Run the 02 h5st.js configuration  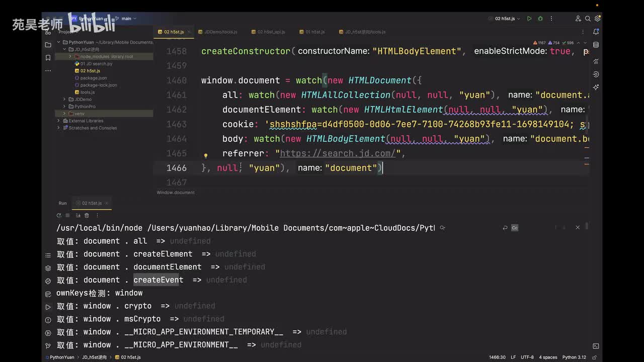pyautogui.click(x=529, y=19)
